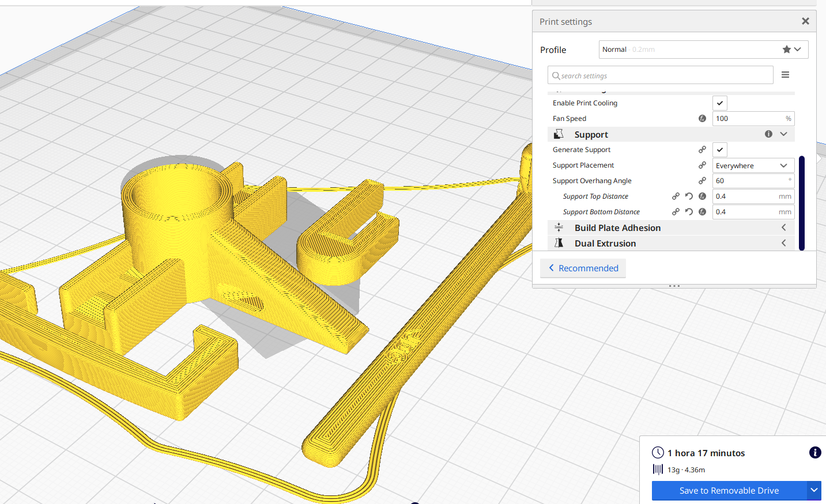Click the '13g · 4.36m' material estimate
826x504 pixels.
(x=686, y=470)
